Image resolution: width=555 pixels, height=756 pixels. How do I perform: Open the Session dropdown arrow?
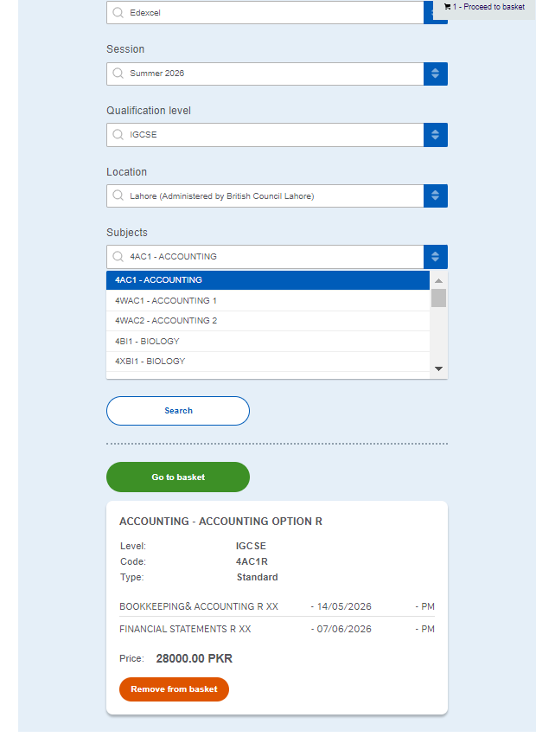pos(435,74)
